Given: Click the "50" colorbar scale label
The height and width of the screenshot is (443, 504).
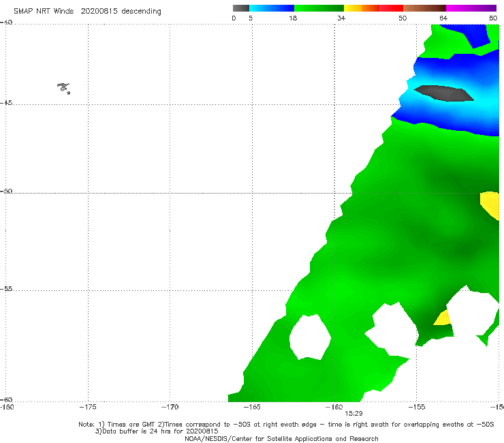Looking at the screenshot, I should tap(403, 18).
